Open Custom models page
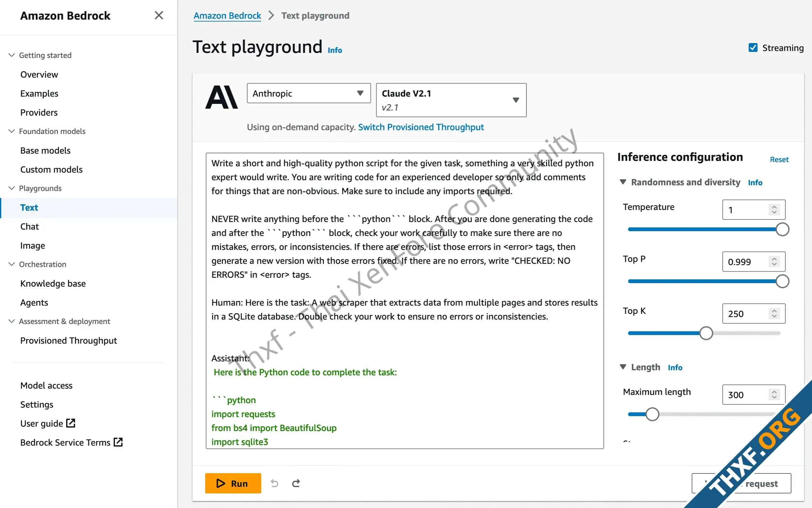 tap(51, 169)
